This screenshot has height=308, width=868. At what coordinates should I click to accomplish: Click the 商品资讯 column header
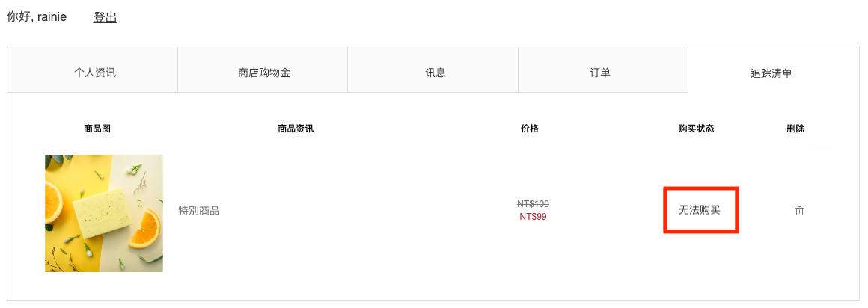(x=296, y=129)
